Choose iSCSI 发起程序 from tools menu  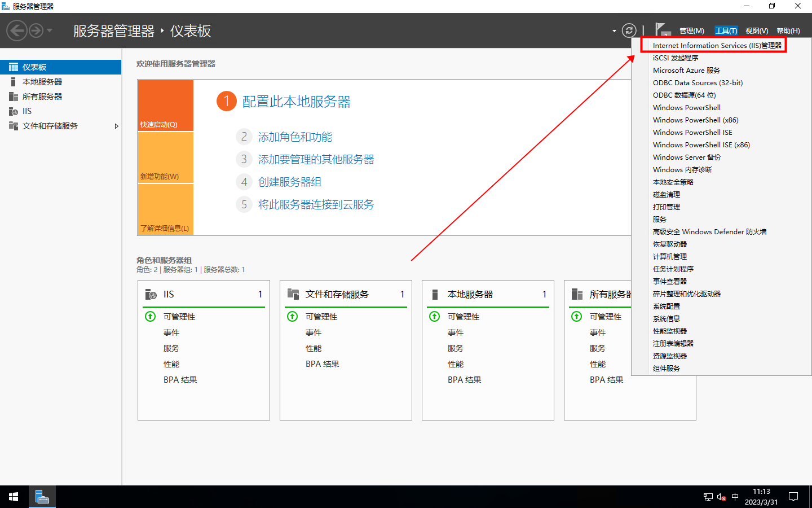coord(676,58)
